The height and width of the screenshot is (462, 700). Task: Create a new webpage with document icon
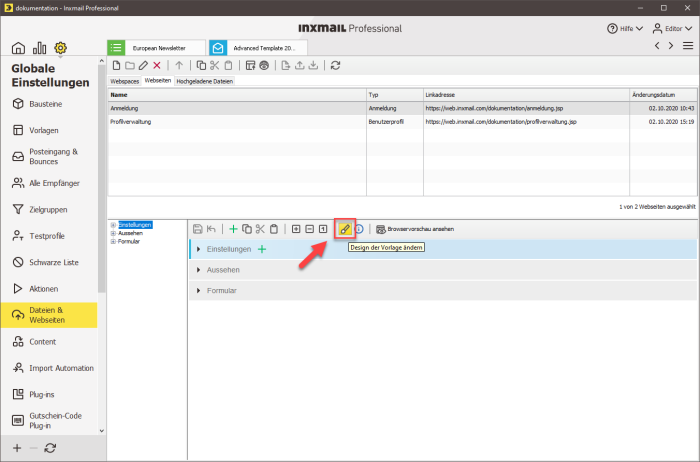pos(117,66)
